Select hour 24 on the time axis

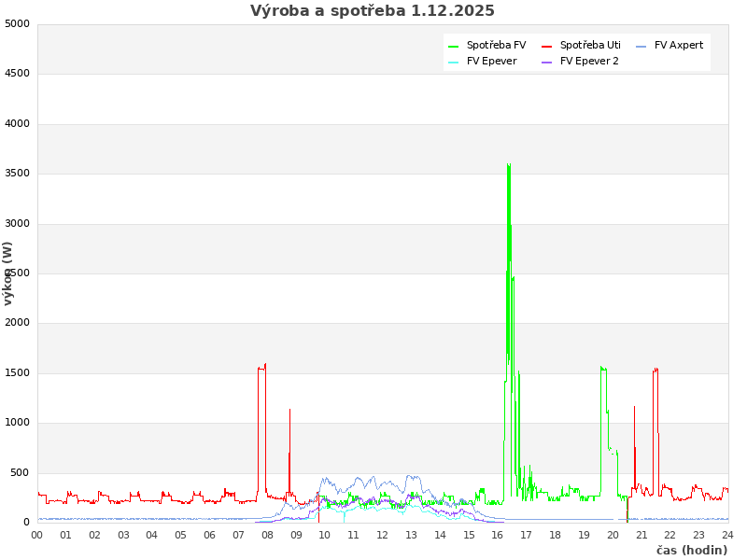727,535
